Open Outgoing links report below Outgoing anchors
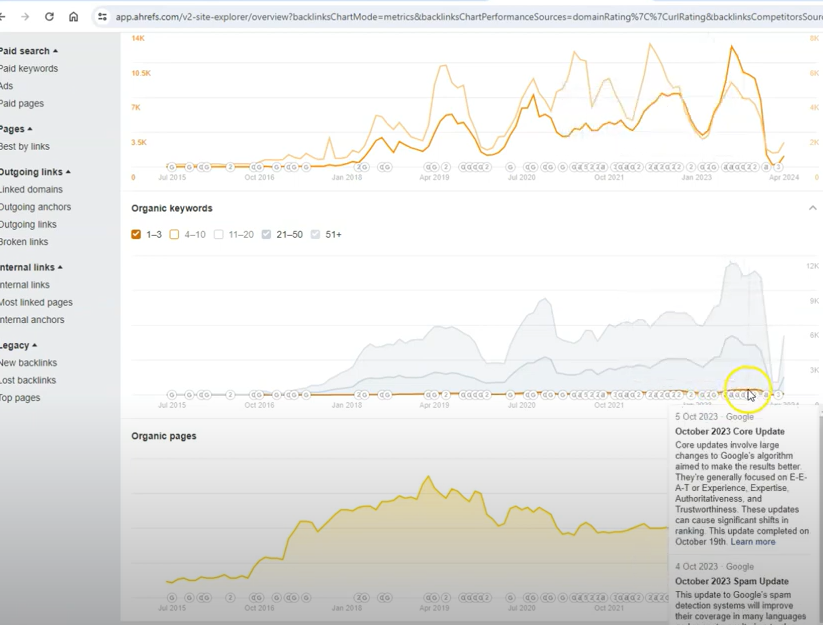Screen dimensions: 823x625 tap(28, 225)
